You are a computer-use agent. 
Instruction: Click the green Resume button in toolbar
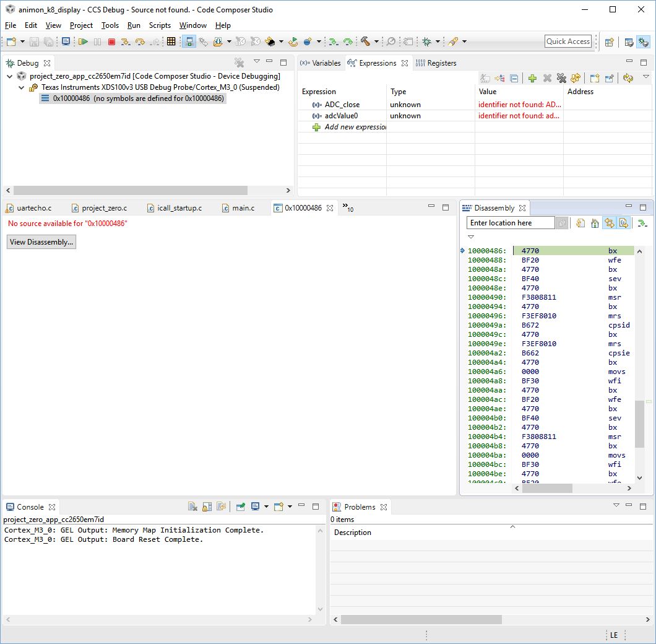tap(83, 41)
